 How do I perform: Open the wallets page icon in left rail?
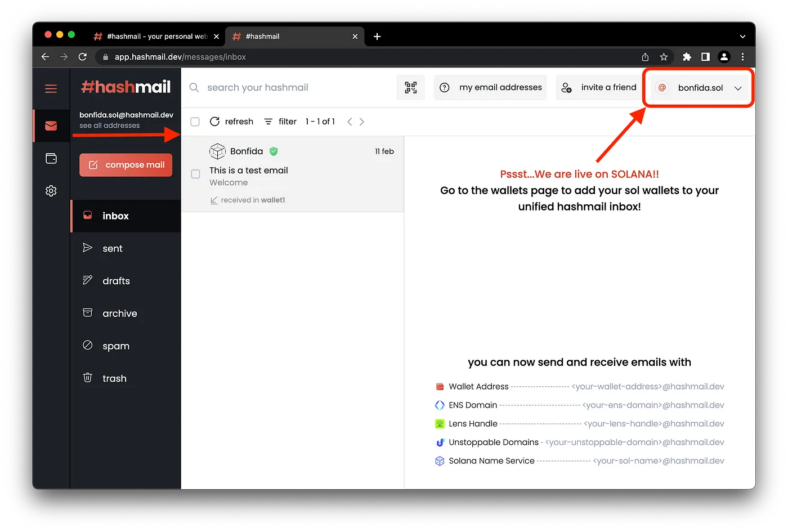click(51, 158)
